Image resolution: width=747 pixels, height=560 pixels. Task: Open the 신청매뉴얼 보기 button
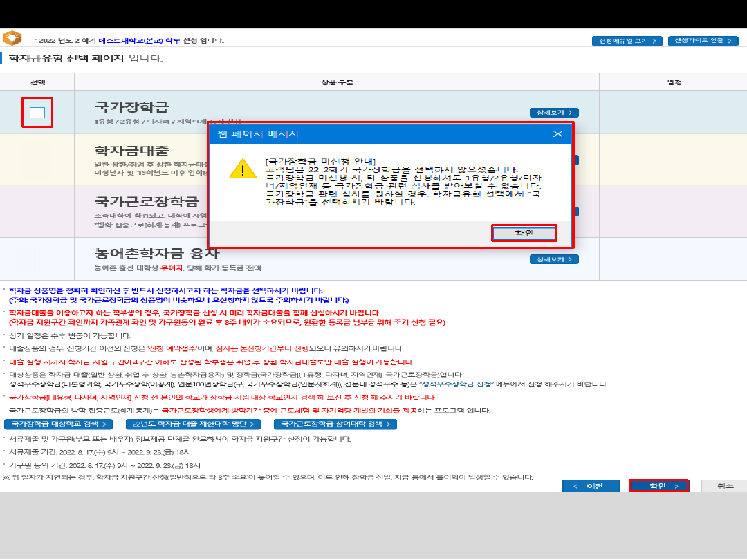627,41
